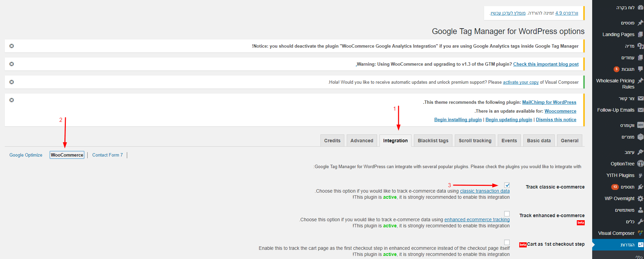This screenshot has height=259, width=644.
Task: Dismiss the Visual Composer Hola notice
Action: pyautogui.click(x=12, y=82)
